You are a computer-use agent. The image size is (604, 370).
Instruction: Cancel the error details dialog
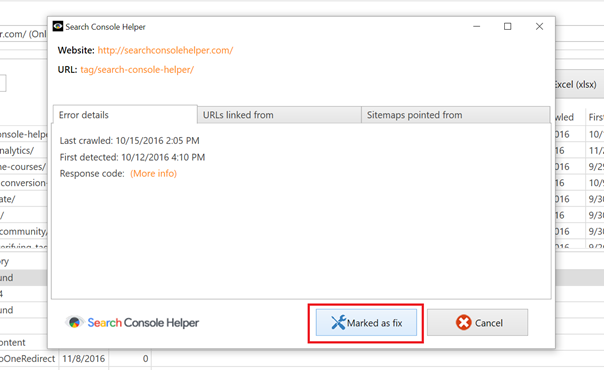(477, 323)
